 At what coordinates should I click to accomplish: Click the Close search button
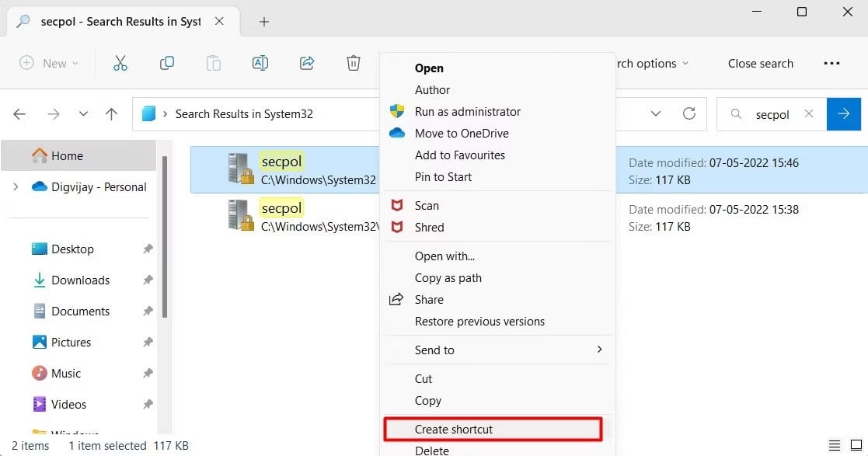(760, 64)
